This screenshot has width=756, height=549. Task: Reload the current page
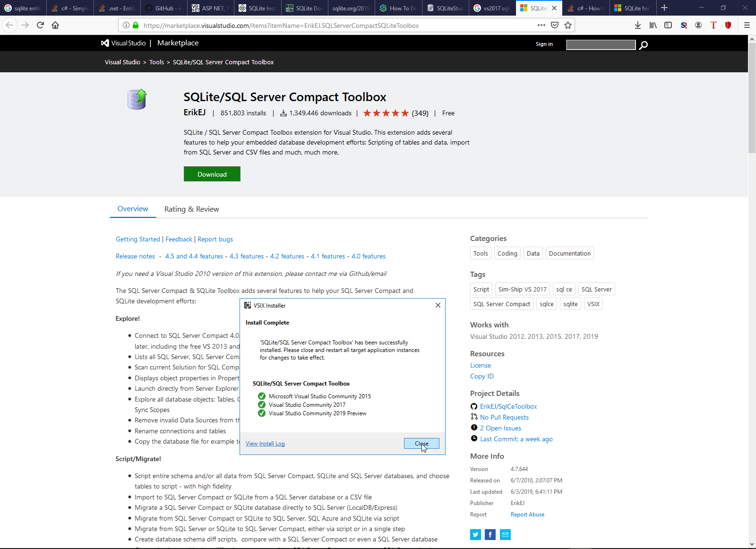(41, 25)
